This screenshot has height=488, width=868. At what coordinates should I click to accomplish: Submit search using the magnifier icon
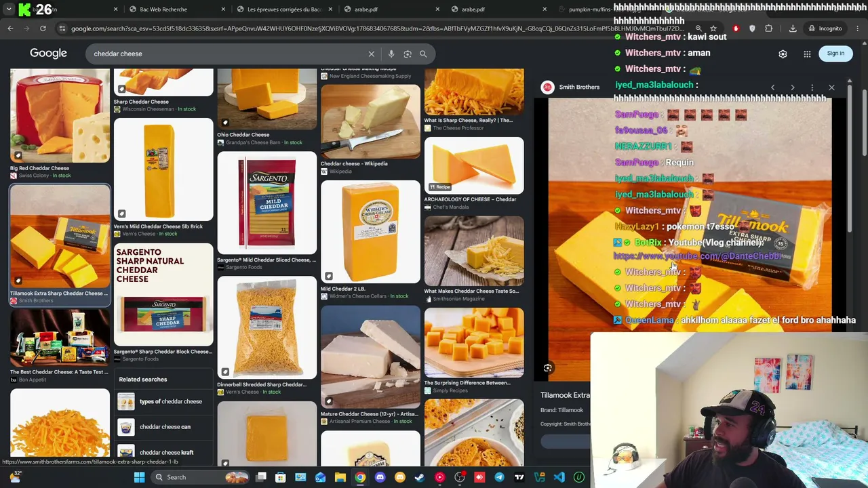pyautogui.click(x=423, y=54)
